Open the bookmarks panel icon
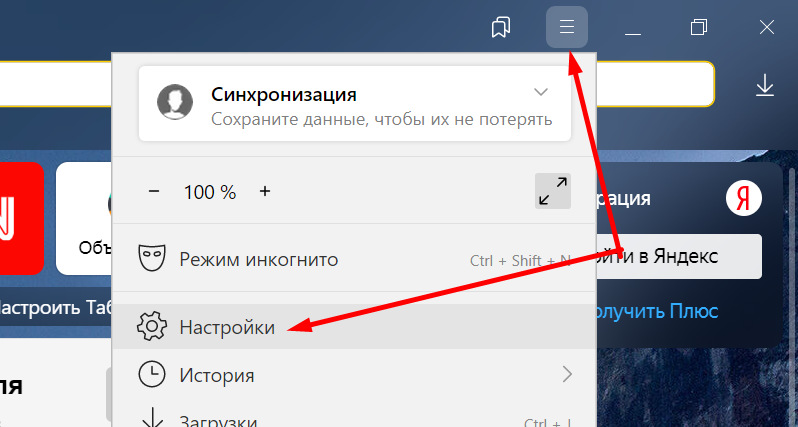 (501, 27)
